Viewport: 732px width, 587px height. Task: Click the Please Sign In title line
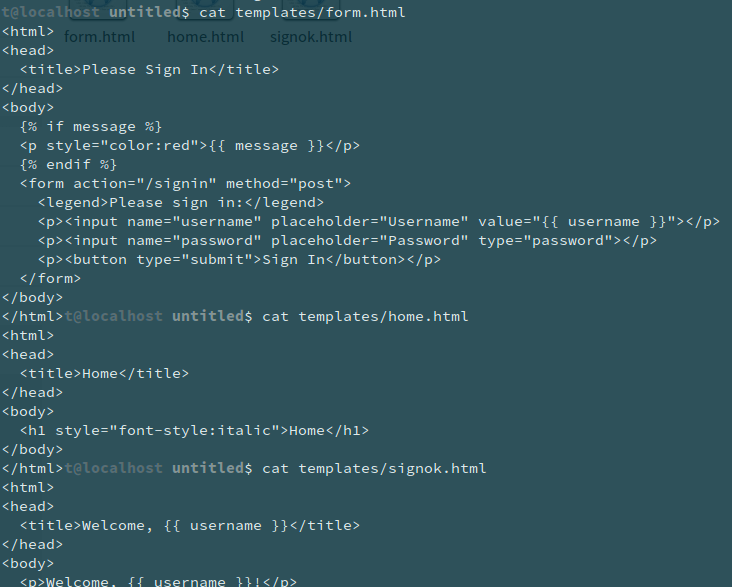pyautogui.click(x=149, y=70)
